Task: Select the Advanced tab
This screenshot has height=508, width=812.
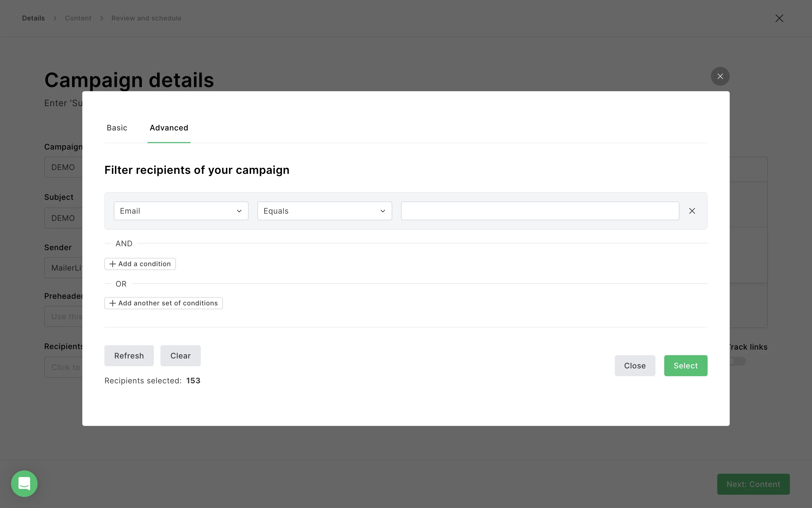Action: click(169, 128)
